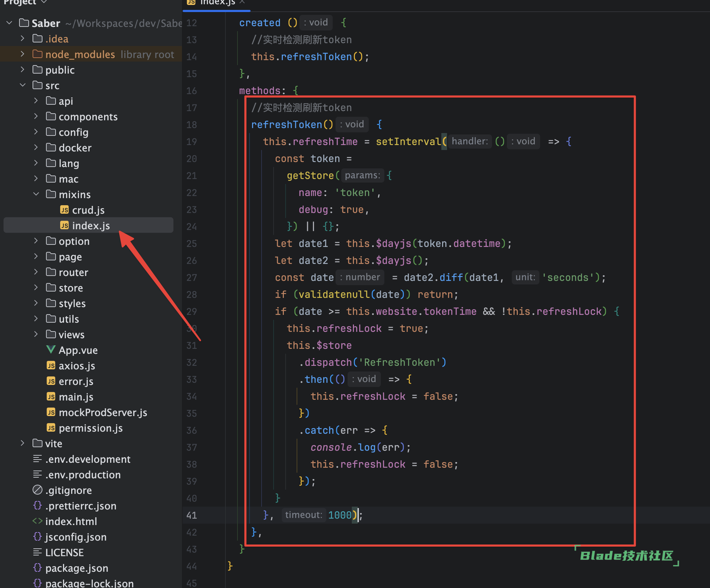This screenshot has width=710, height=588.
Task: Select the docker folder
Action: click(75, 148)
